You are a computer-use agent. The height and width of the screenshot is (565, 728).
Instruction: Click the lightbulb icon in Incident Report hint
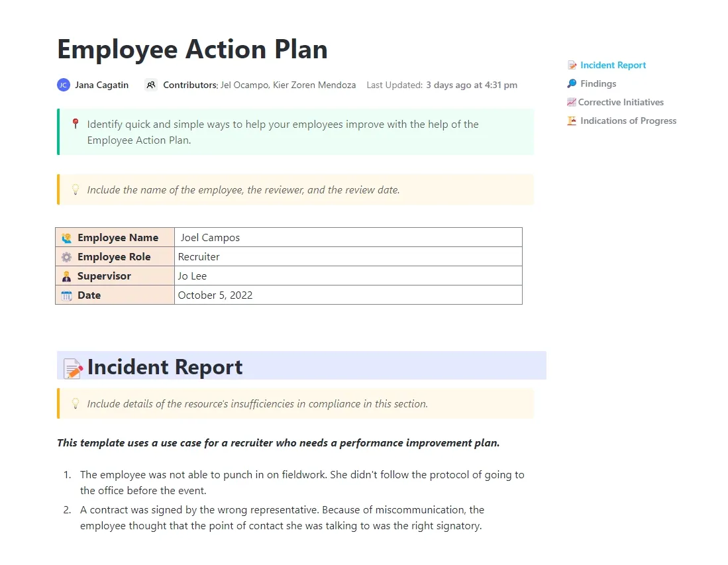(x=76, y=403)
